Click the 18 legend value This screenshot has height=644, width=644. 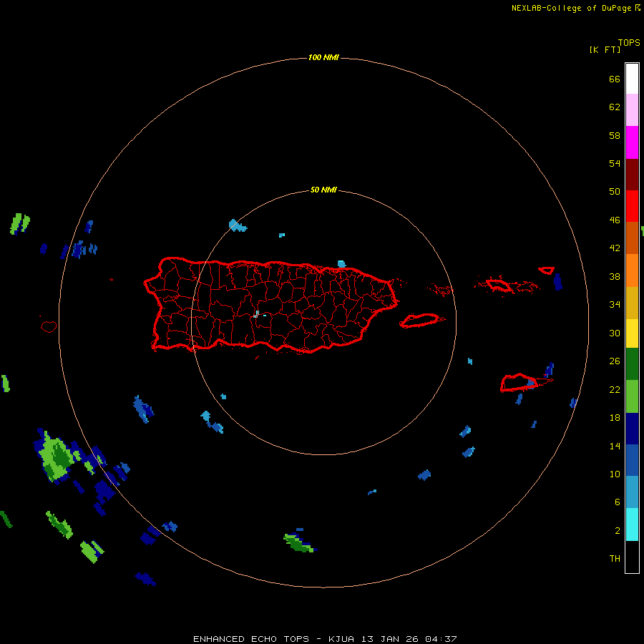click(x=615, y=418)
